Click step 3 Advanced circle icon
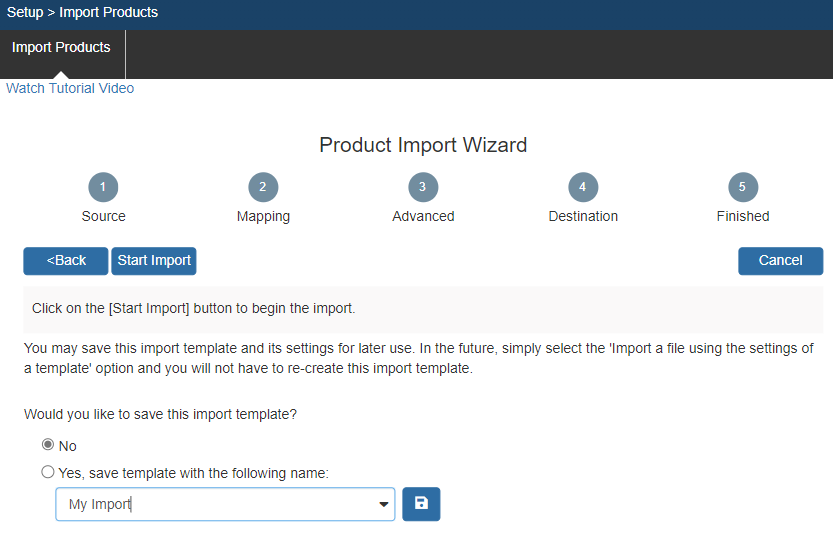This screenshot has width=833, height=538. pyautogui.click(x=423, y=187)
